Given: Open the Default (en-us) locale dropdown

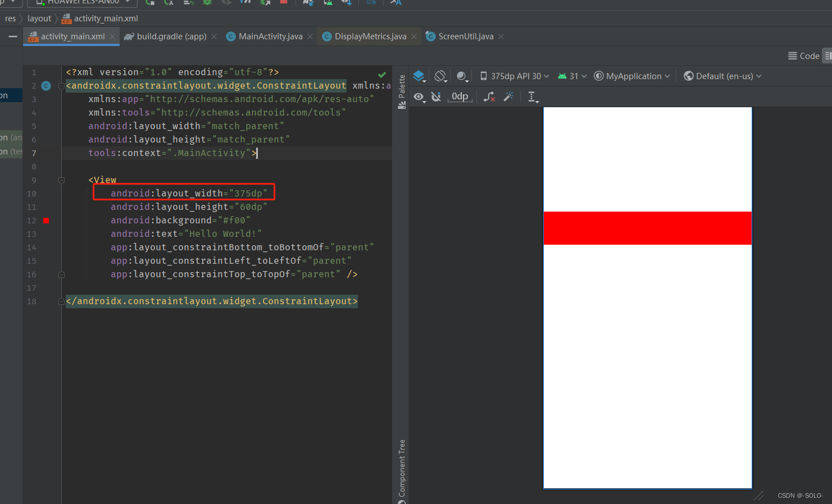Looking at the screenshot, I should [722, 76].
